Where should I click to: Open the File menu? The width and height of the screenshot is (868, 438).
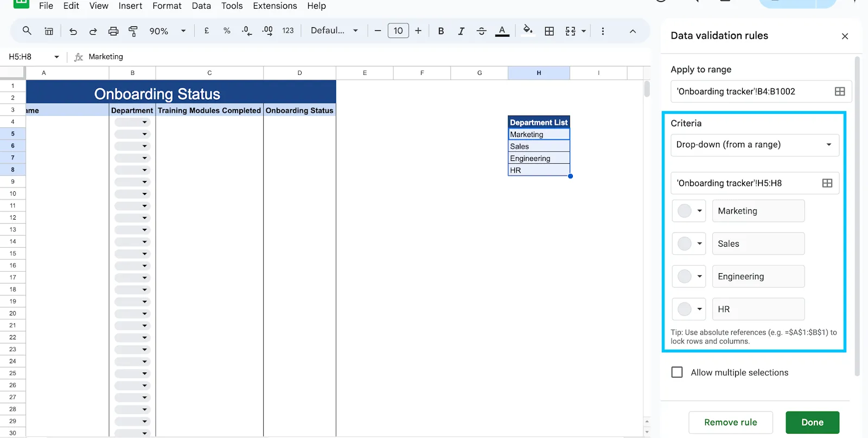click(x=46, y=6)
